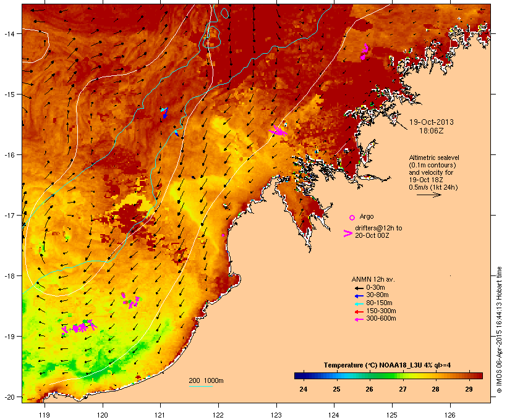Viewport: 507px width, 420px height.
Task: Click colorbar tick label 27
Action: pyautogui.click(x=403, y=389)
